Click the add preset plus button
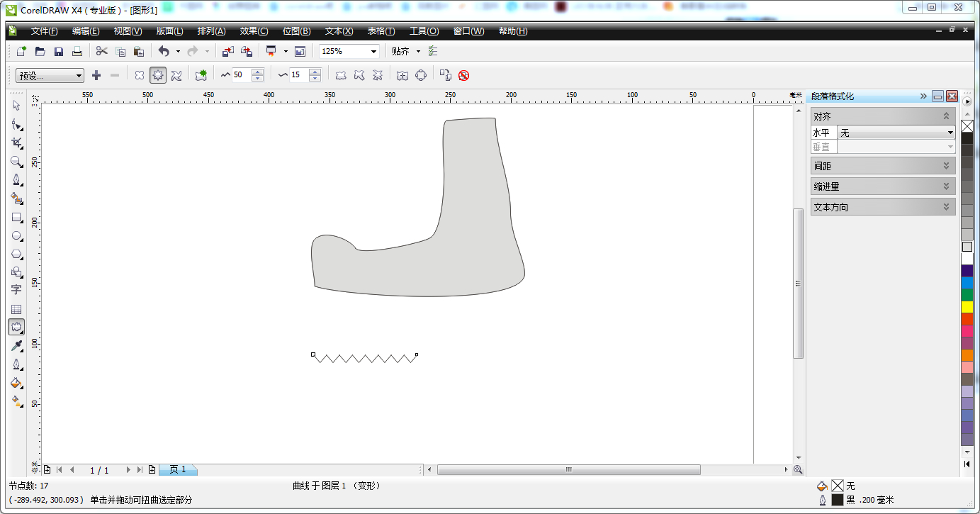Screen dimensions: 980x514 tap(96, 75)
